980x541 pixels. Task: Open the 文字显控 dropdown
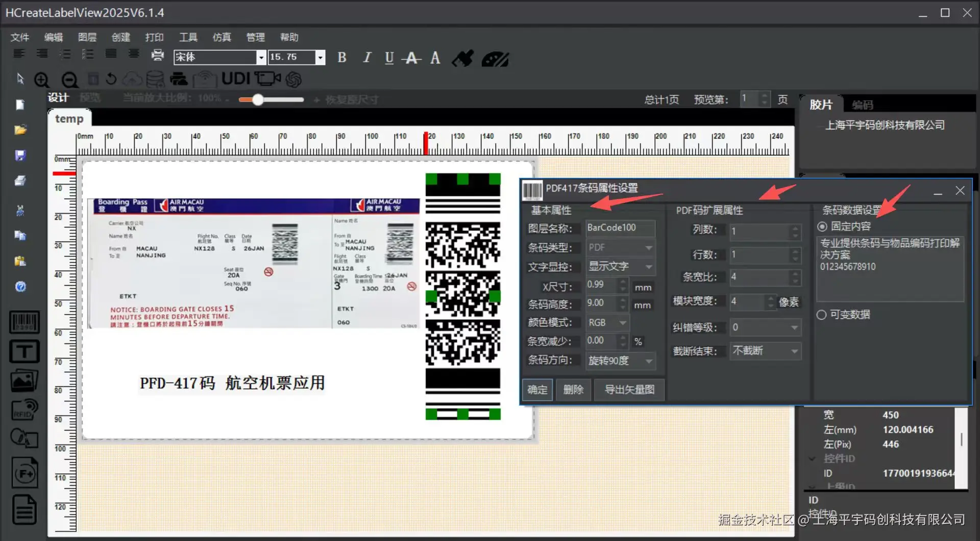620,267
